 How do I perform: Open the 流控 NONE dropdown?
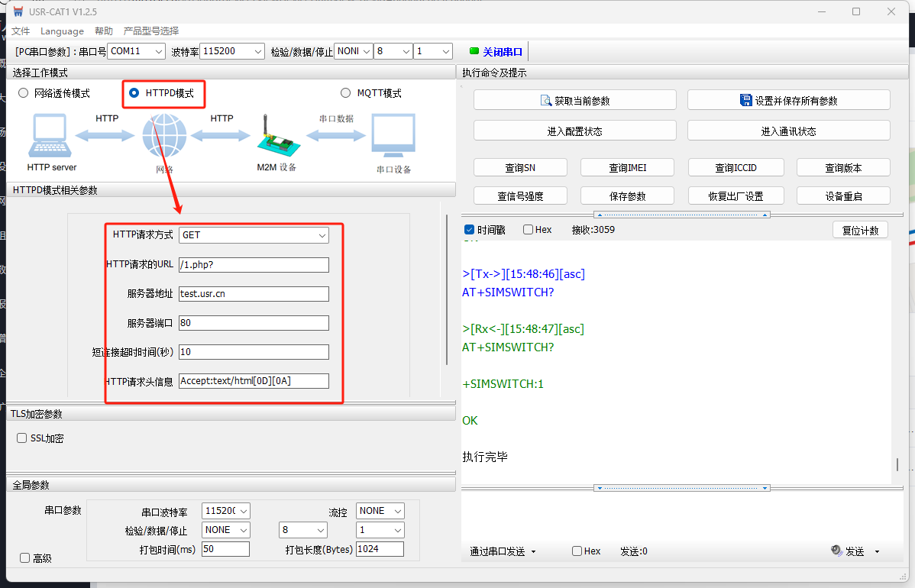(380, 511)
